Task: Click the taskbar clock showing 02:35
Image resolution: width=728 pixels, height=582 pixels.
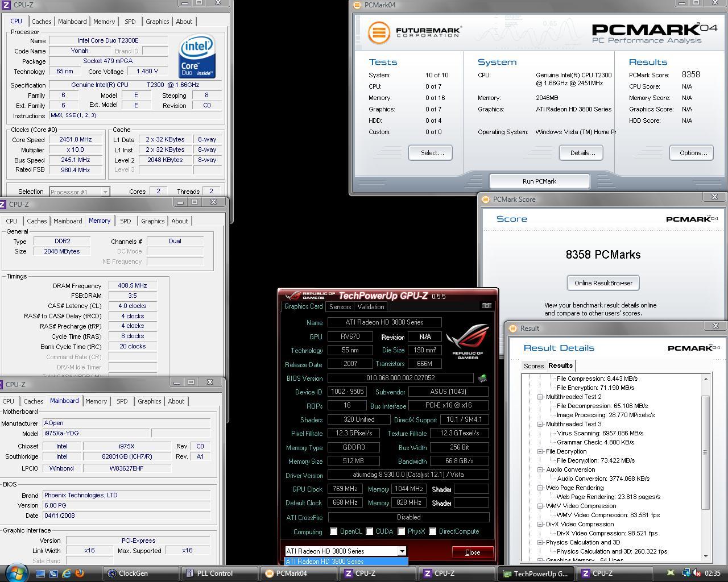Action: pos(713,573)
